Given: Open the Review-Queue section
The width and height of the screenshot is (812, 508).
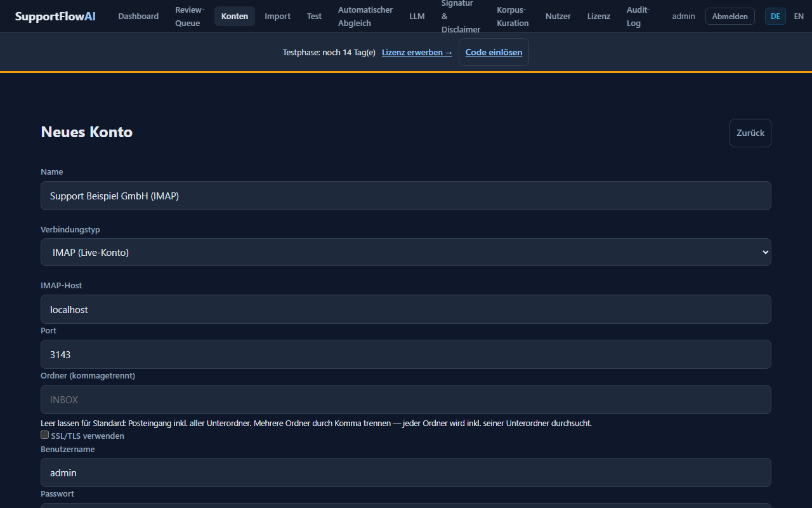Looking at the screenshot, I should [x=190, y=17].
